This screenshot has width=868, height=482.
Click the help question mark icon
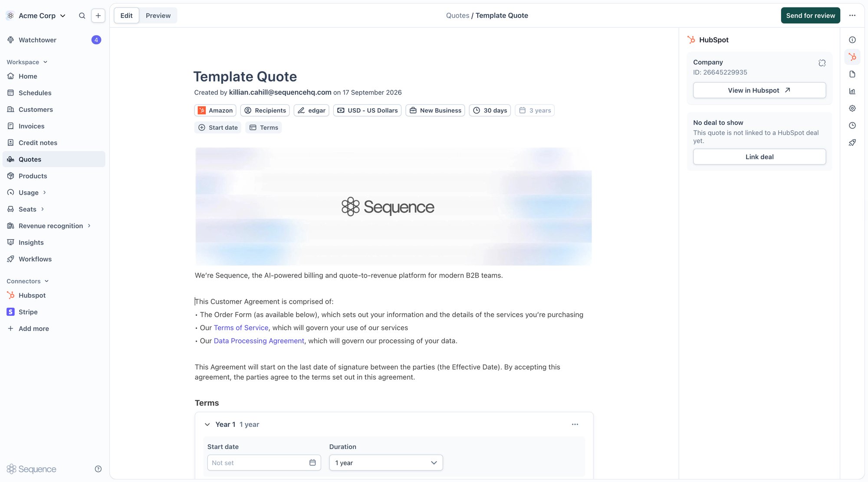tap(98, 469)
